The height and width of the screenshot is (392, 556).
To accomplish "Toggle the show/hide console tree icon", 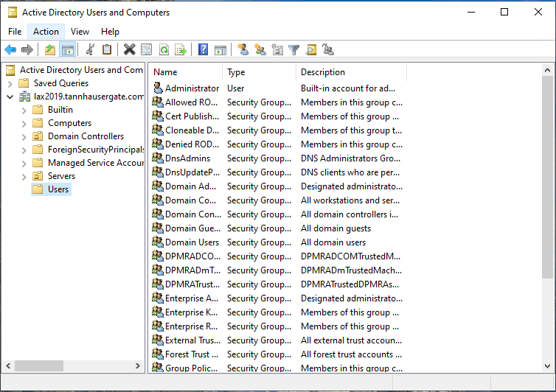I will coord(67,50).
